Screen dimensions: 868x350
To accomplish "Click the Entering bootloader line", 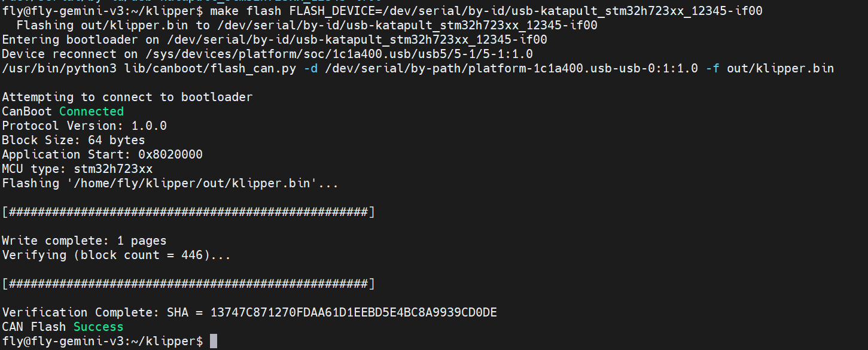I will [x=274, y=39].
